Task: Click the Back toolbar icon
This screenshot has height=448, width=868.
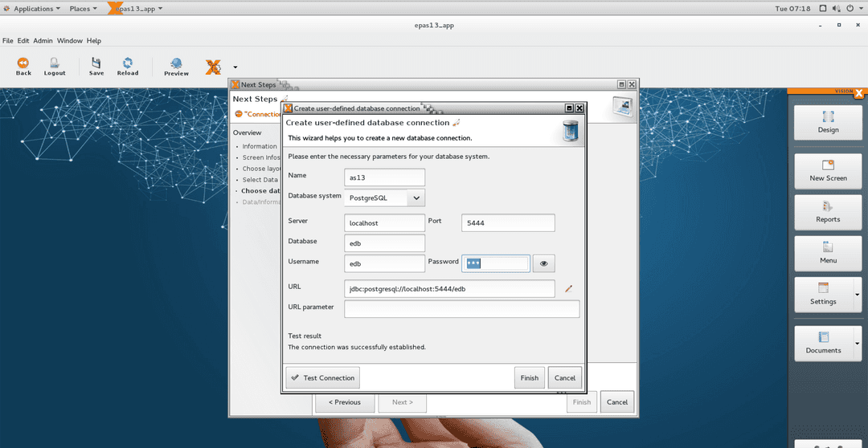Action: (x=23, y=66)
